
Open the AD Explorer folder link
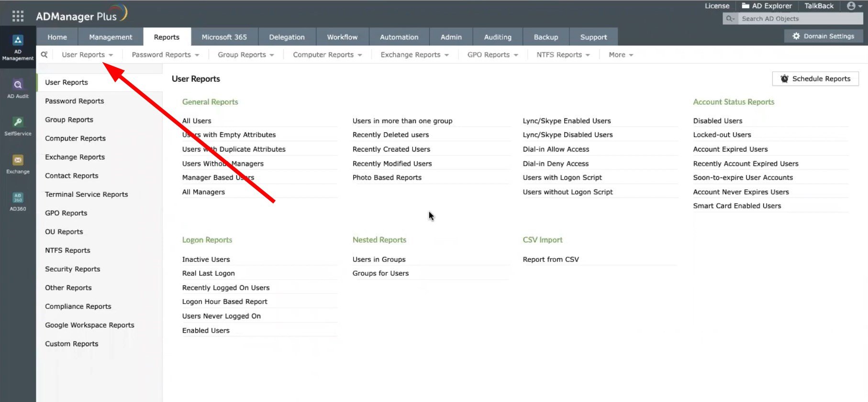click(x=767, y=6)
